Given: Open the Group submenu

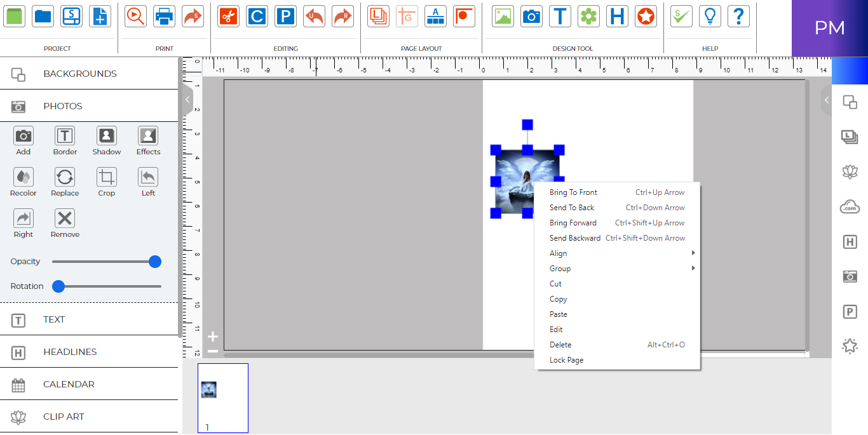Looking at the screenshot, I should pos(617,269).
